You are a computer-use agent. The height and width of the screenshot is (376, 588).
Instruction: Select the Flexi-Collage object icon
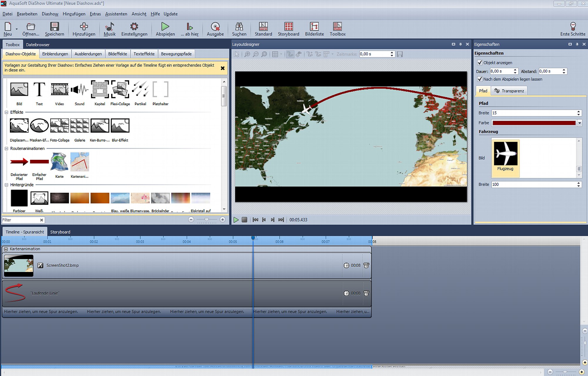[x=120, y=89]
